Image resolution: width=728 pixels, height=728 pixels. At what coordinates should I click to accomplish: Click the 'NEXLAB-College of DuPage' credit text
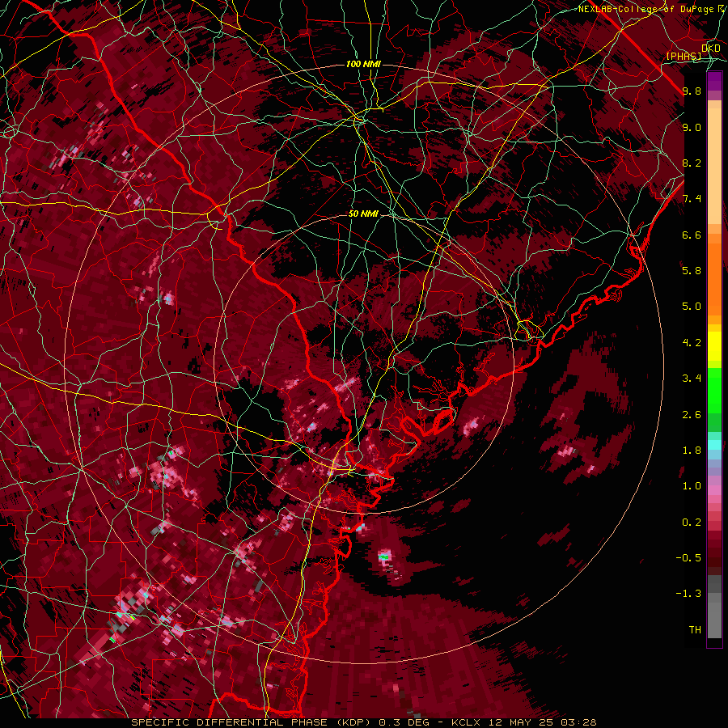(x=645, y=9)
